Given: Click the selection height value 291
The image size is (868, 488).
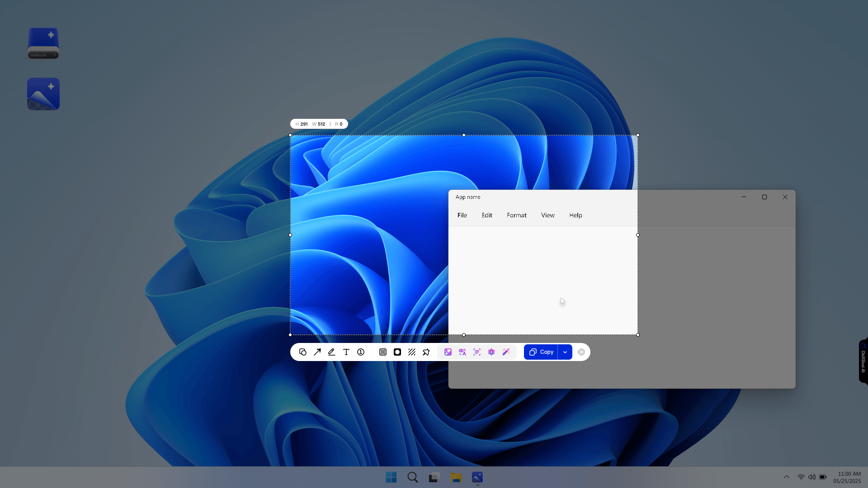Looking at the screenshot, I should pos(304,124).
